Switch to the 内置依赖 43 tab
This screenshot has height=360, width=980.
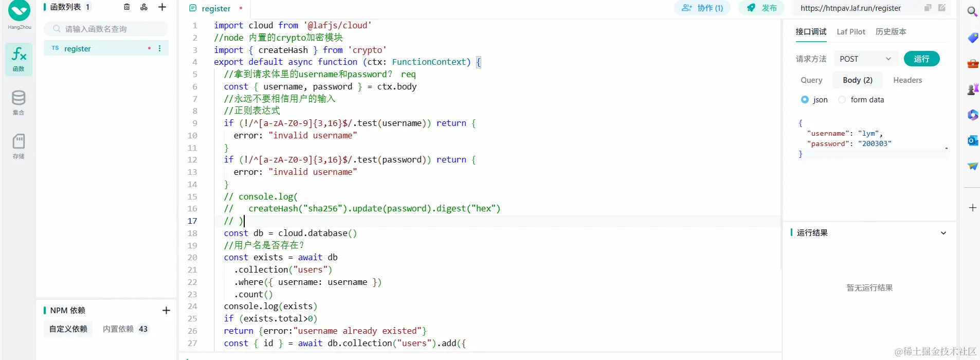click(125, 329)
